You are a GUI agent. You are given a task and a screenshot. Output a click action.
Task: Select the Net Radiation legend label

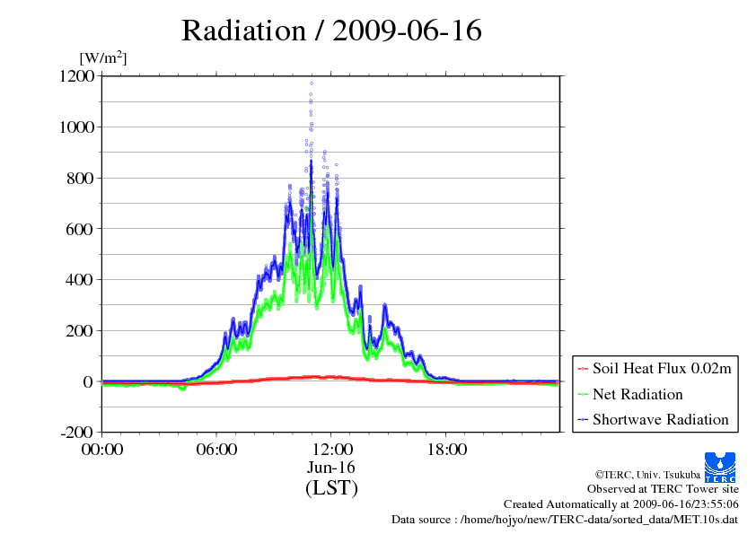(637, 394)
